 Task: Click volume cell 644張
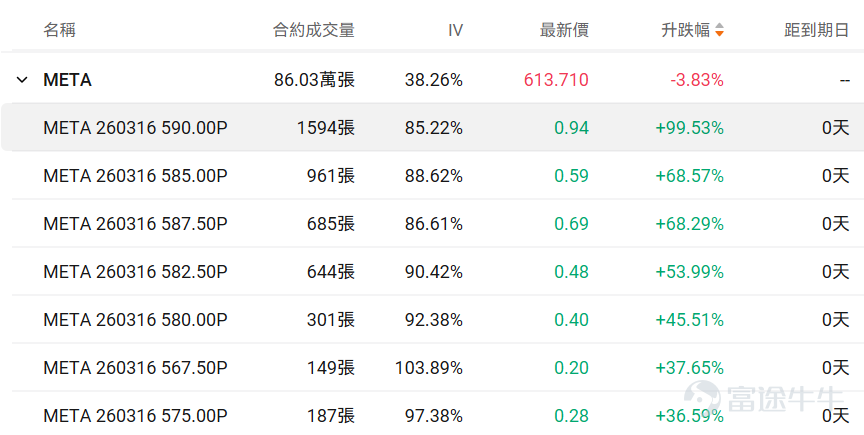click(331, 272)
